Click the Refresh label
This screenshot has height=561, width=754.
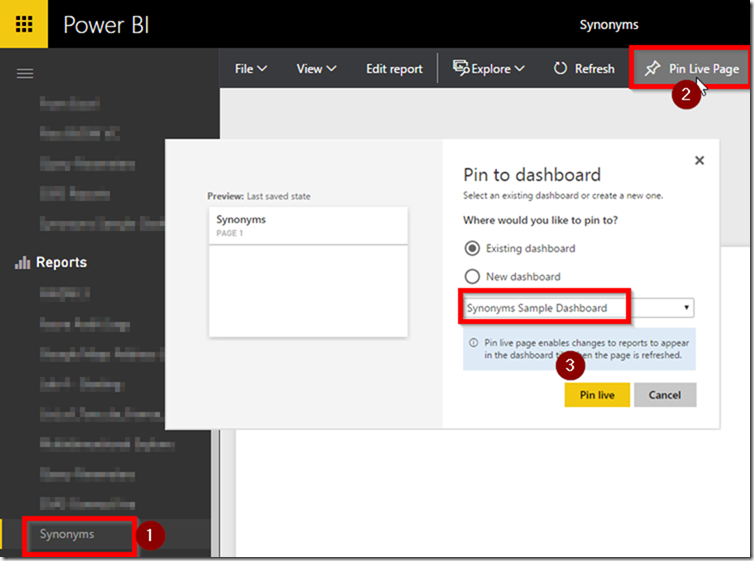tap(595, 69)
